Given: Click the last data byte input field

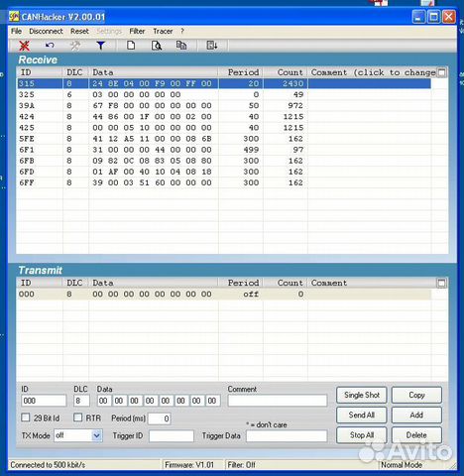Looking at the screenshot, I should click(x=212, y=401).
